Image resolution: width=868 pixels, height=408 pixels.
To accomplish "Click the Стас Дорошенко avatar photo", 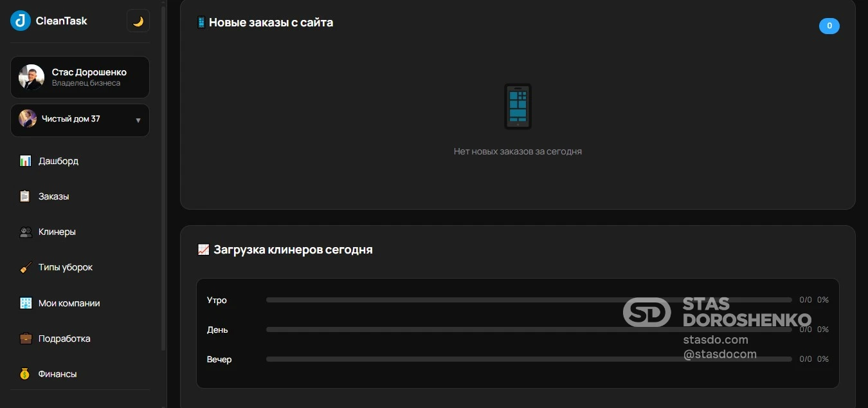I will point(30,77).
